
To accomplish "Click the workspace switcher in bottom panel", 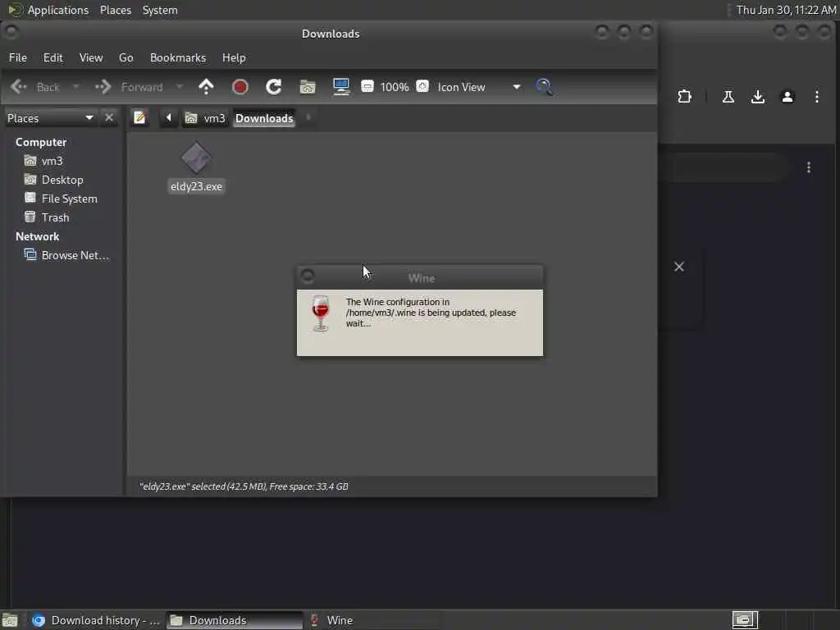I will click(745, 620).
